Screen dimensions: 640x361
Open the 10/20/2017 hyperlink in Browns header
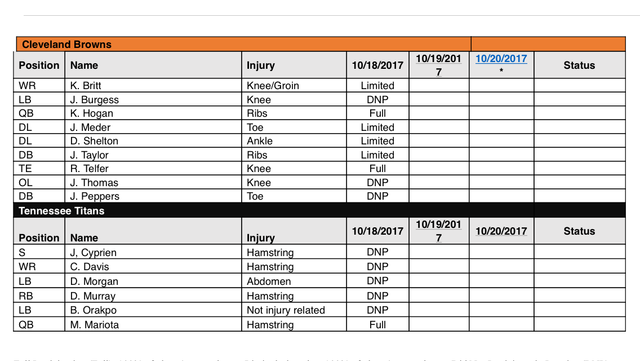(x=501, y=59)
